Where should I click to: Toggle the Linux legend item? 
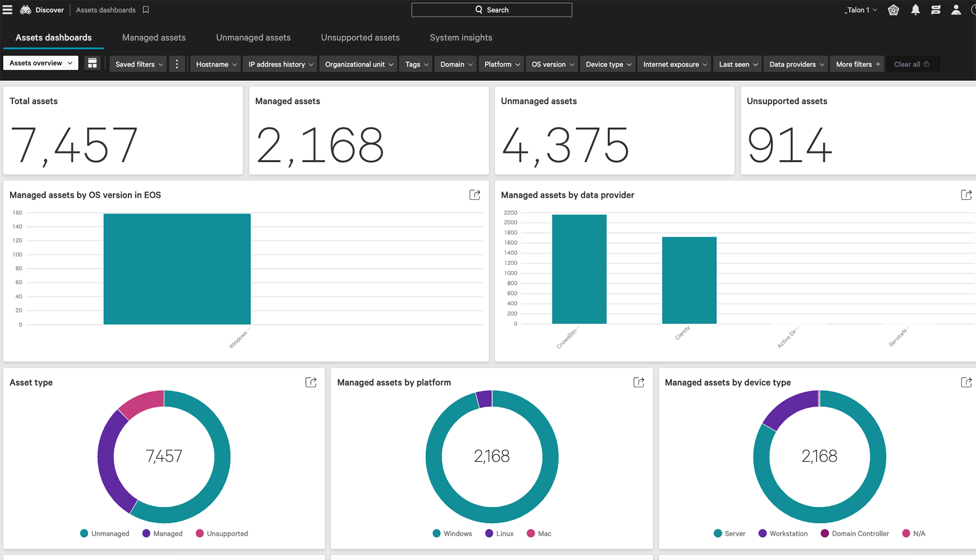click(x=499, y=533)
